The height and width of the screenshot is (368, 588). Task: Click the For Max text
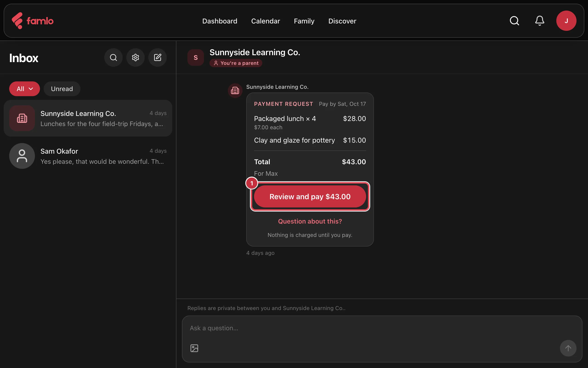pyautogui.click(x=266, y=173)
